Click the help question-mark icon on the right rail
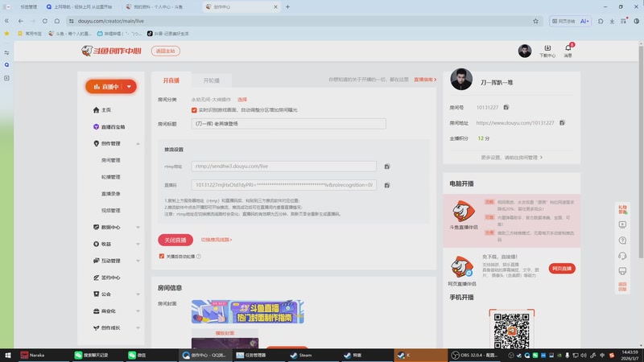Screen dimensions: 644x362 coord(622,241)
